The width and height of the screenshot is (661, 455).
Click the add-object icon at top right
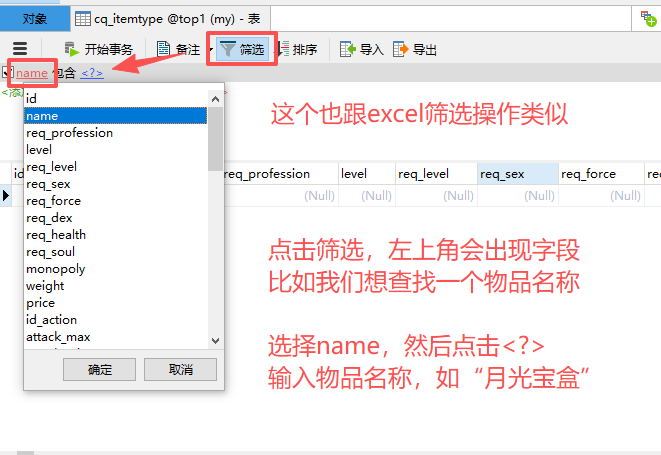tap(648, 19)
